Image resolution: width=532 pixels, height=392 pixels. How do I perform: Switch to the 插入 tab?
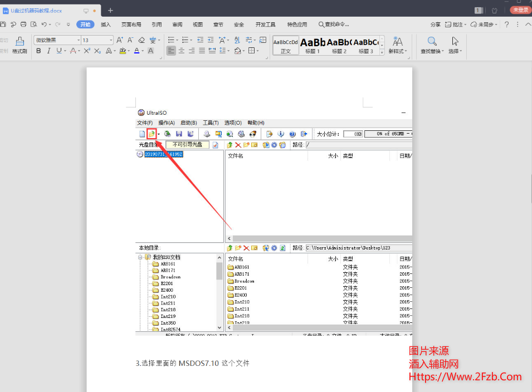105,24
